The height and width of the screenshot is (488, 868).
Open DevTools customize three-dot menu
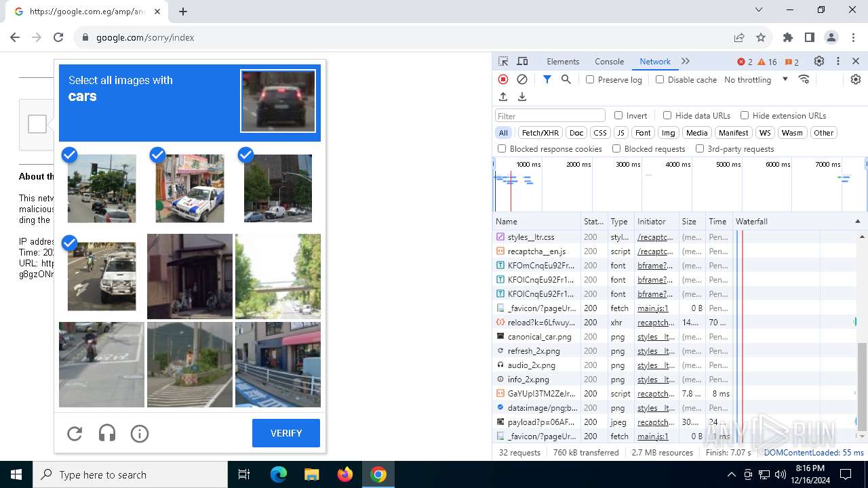[838, 61]
